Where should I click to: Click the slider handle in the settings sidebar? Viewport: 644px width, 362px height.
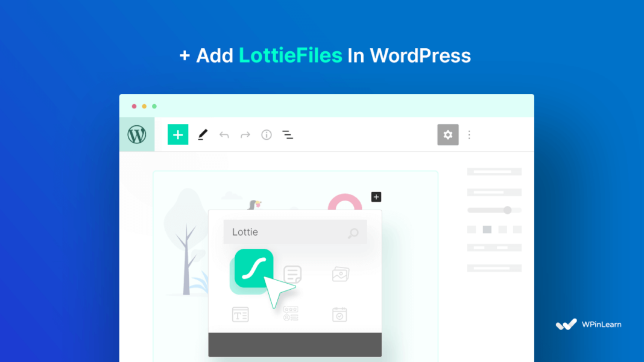click(x=508, y=210)
